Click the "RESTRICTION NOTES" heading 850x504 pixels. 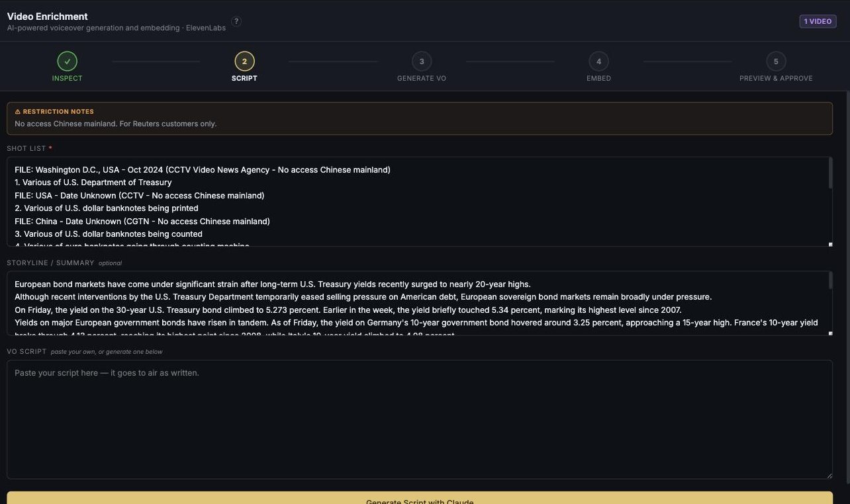(58, 112)
